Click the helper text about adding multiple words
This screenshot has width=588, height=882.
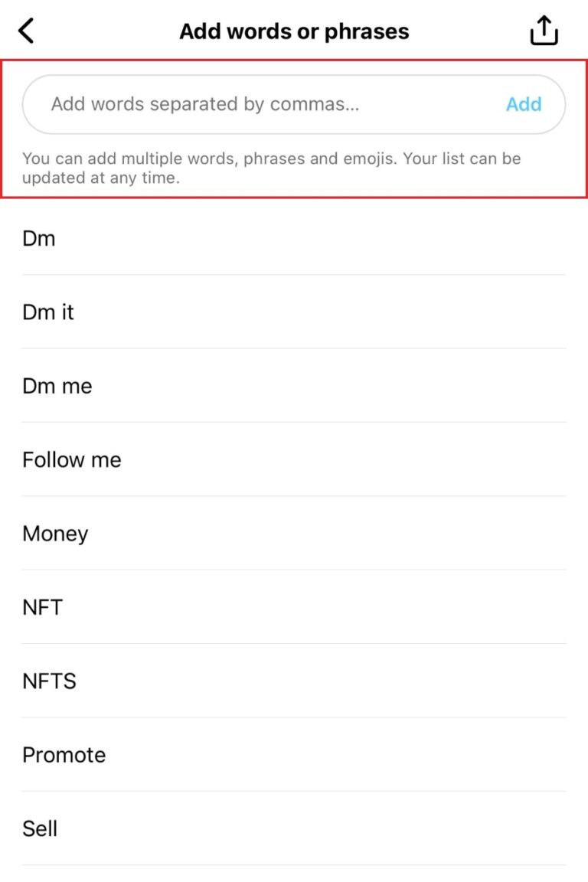pyautogui.click(x=272, y=168)
